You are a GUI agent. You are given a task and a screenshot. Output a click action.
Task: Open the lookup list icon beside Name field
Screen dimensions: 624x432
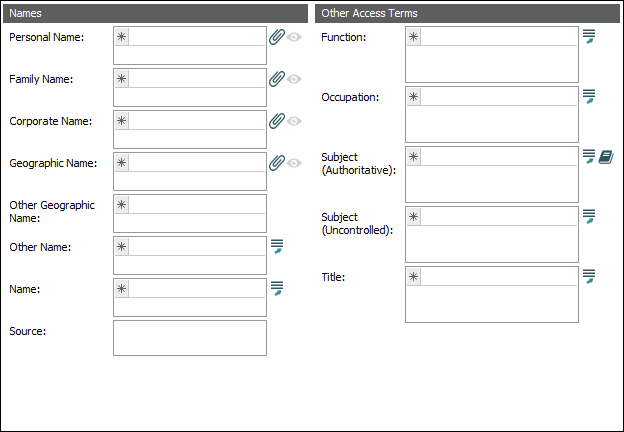coord(277,288)
